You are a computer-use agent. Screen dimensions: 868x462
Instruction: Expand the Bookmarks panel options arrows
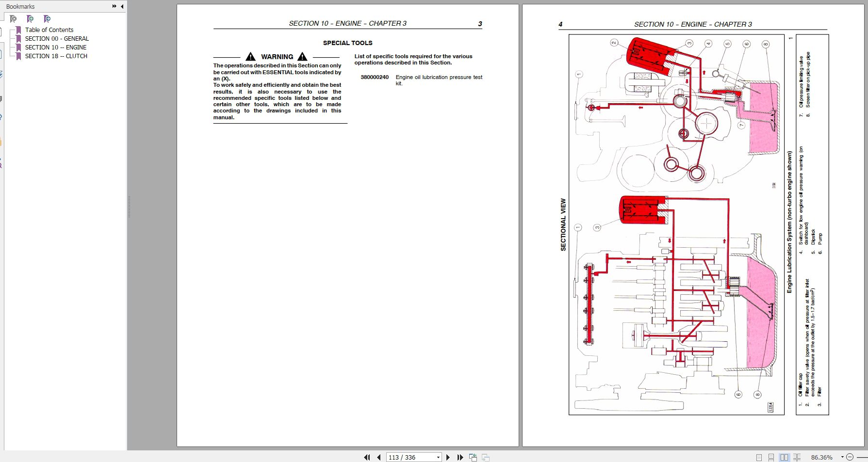click(115, 6)
